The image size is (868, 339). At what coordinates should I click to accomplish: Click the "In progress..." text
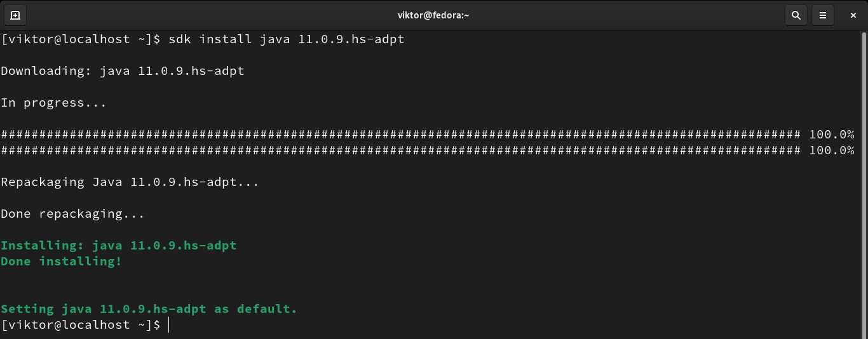pyautogui.click(x=53, y=103)
